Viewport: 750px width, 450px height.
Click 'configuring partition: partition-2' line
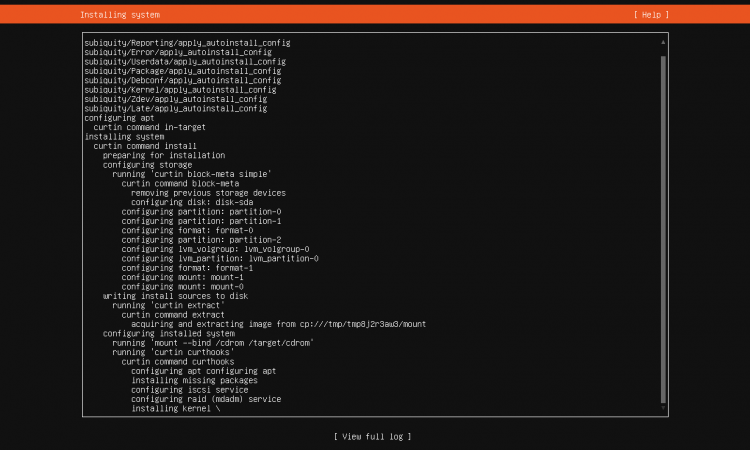point(201,240)
